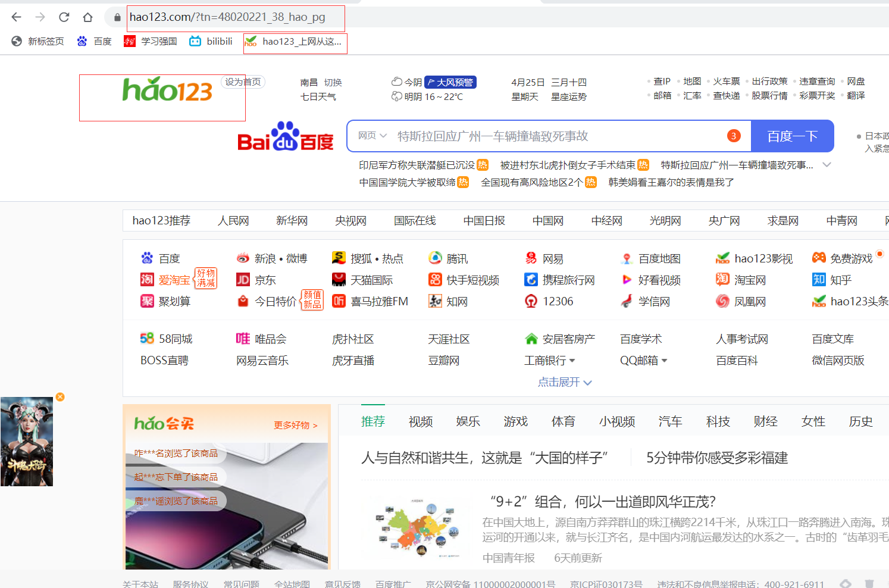Open the 58同城 link
The image size is (889, 588).
[166, 339]
